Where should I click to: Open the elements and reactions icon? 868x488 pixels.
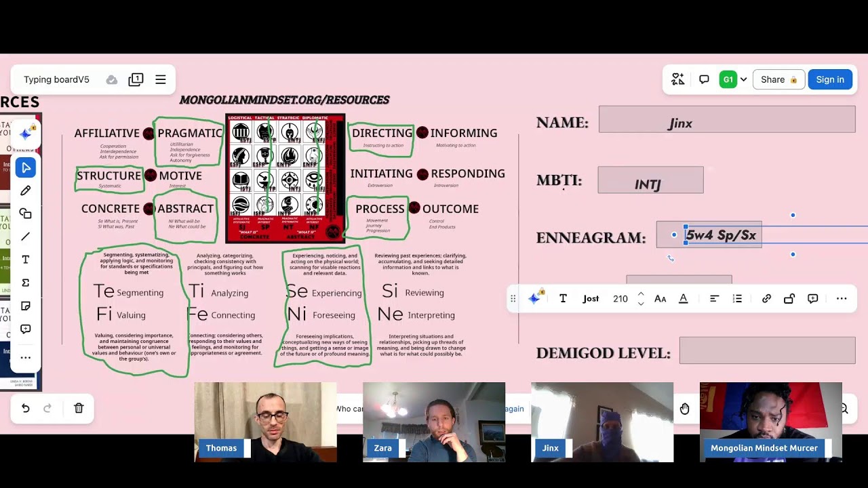pos(678,79)
